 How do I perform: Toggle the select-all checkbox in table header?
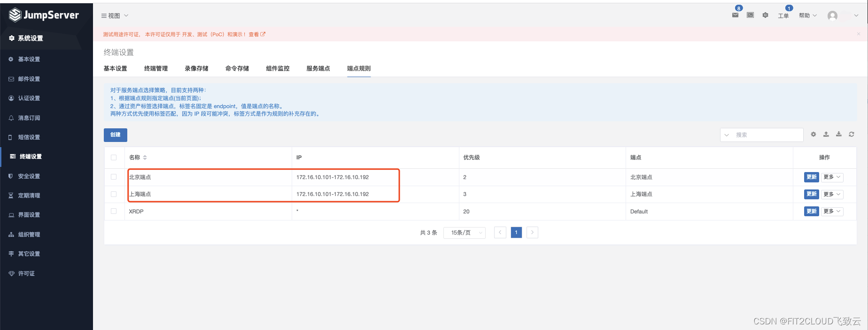click(x=114, y=157)
